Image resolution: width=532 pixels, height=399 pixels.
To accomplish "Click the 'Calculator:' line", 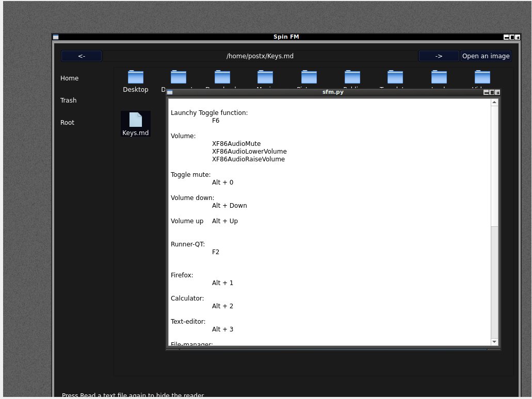I will [187, 298].
